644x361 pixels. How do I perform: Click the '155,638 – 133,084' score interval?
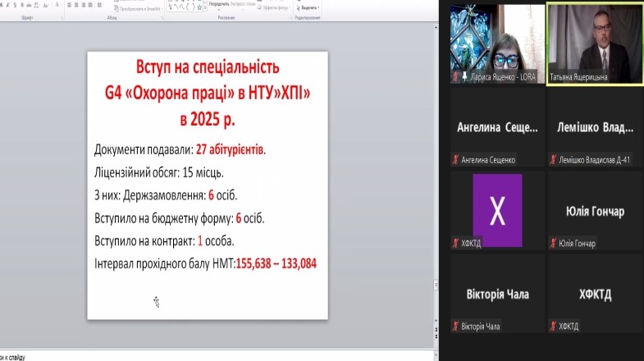276,263
